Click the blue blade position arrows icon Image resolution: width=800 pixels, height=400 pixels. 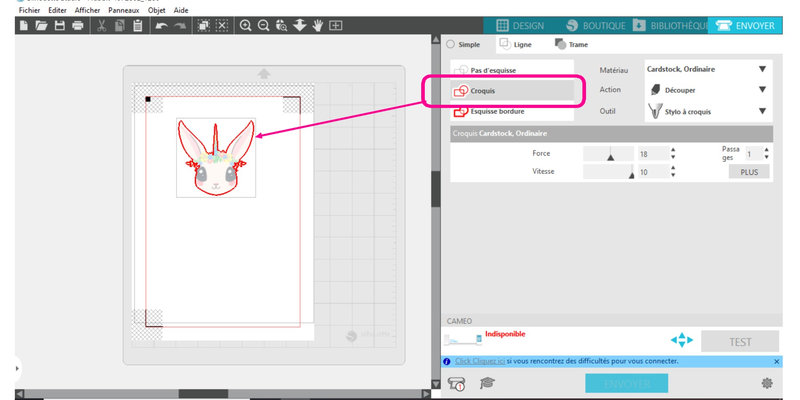tap(681, 340)
